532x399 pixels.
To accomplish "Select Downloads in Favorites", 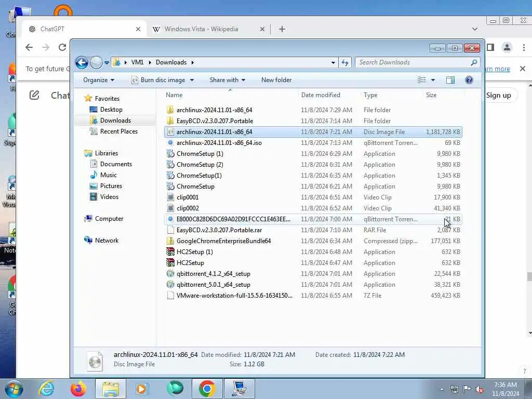I will click(115, 121).
